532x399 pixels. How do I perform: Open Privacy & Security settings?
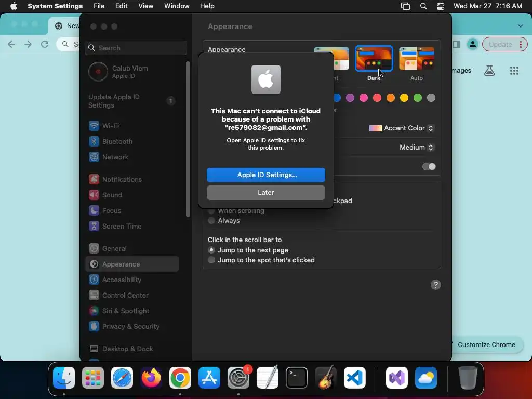point(132,327)
